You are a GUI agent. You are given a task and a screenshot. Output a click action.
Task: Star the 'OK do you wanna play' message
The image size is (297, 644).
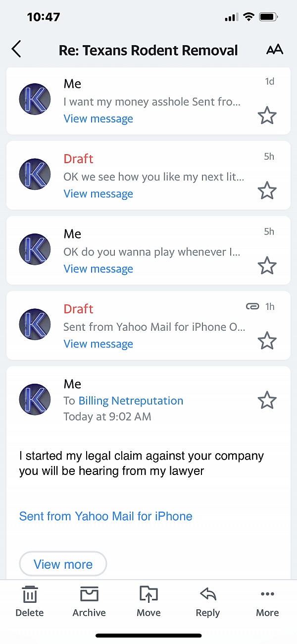click(267, 266)
